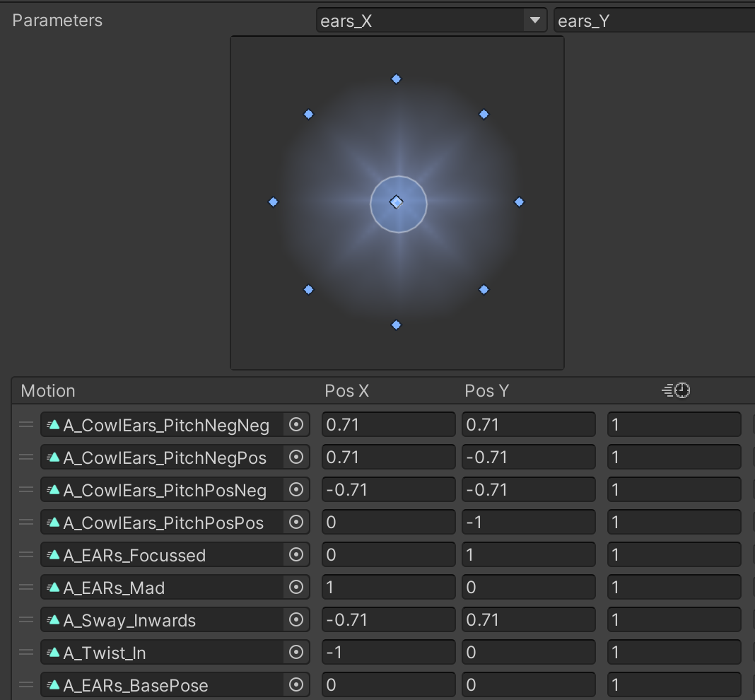Image resolution: width=755 pixels, height=700 pixels.
Task: Select the A_CowlEars_PitchPosNeg motion field
Action: (x=163, y=490)
